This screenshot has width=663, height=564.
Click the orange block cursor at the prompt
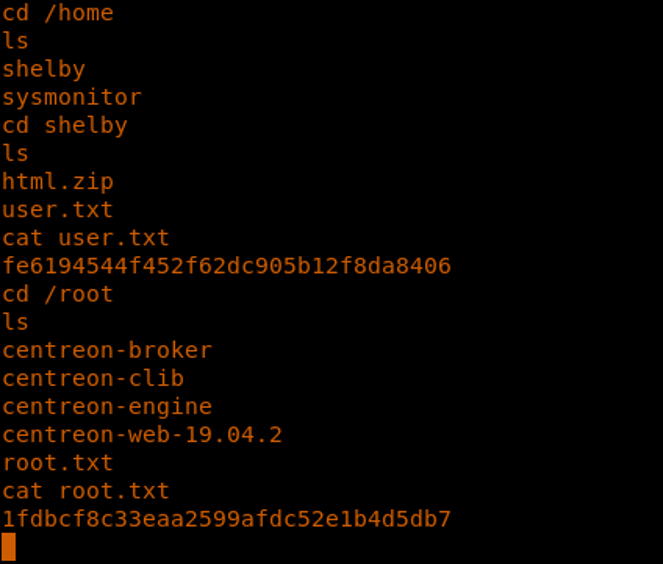pos(9,546)
